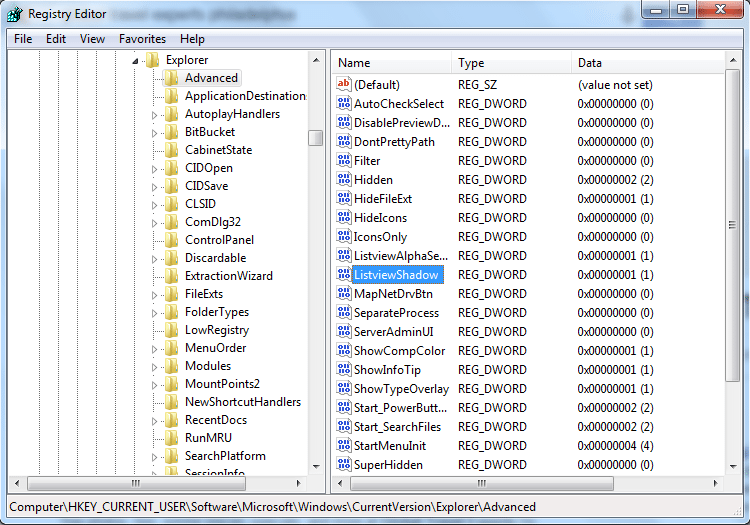750x525 pixels.
Task: Click the CabinetState folder icon
Action: click(x=172, y=150)
